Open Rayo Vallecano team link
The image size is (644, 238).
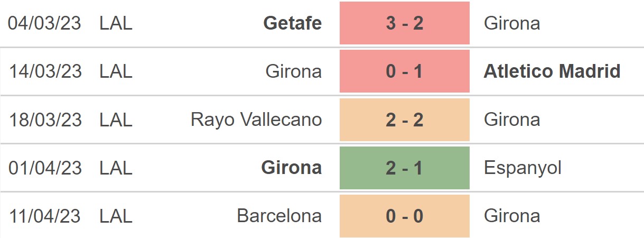pyautogui.click(x=256, y=120)
